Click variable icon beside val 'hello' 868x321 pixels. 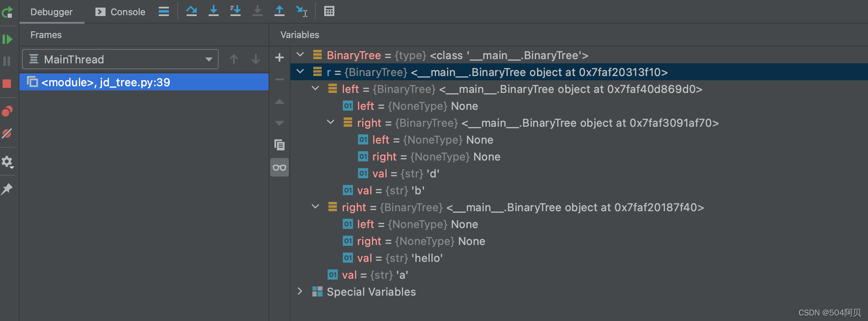coord(348,258)
